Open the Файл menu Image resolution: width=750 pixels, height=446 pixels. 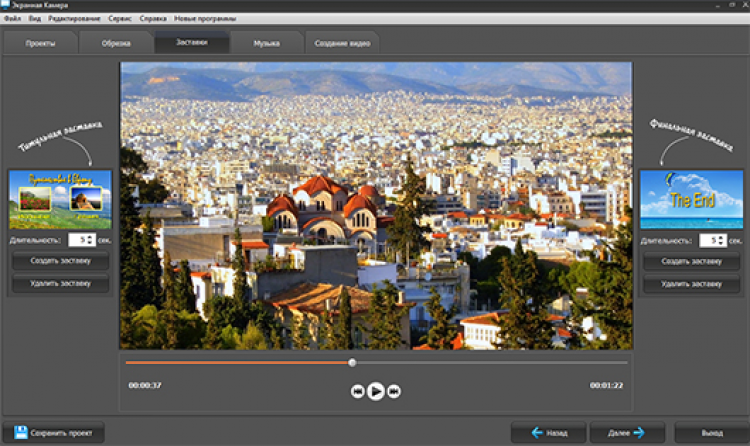pos(12,19)
